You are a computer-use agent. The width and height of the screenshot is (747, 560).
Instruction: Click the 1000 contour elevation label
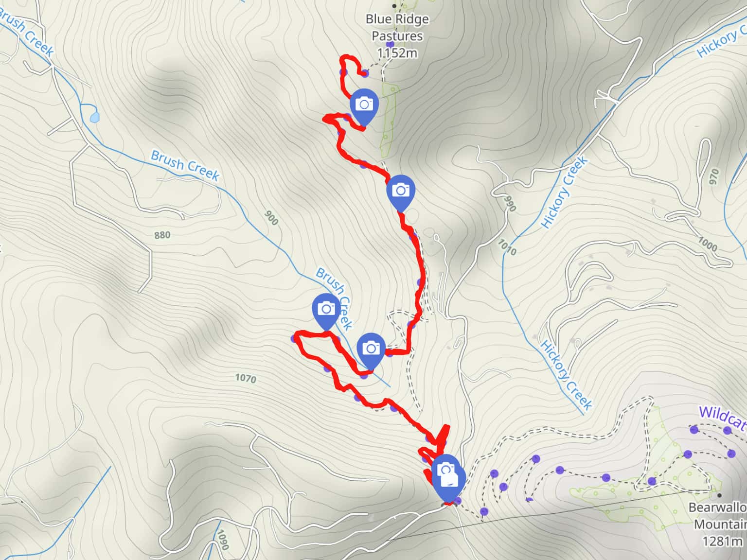pos(707,244)
